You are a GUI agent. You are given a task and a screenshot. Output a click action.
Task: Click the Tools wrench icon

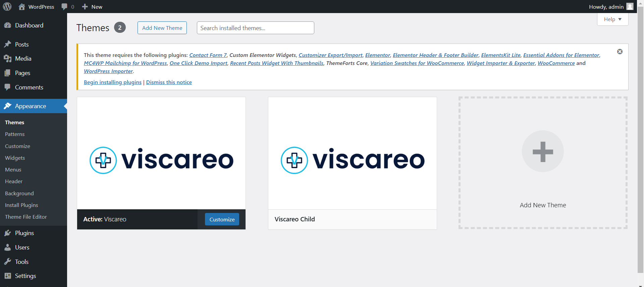pos(7,262)
